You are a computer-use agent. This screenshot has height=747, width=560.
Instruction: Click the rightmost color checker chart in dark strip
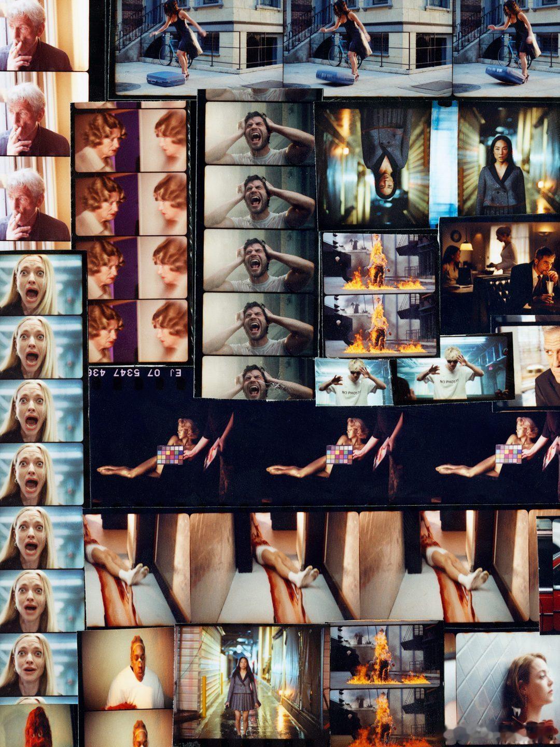point(508,454)
